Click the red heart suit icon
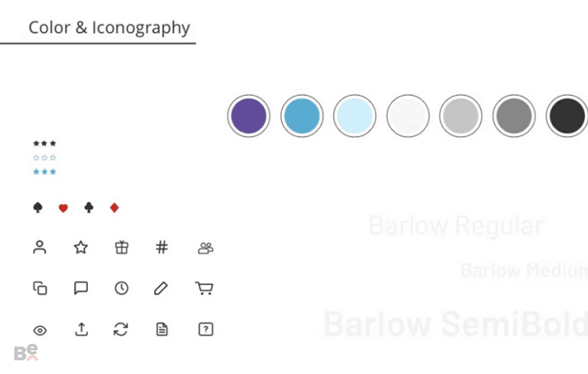 (63, 208)
